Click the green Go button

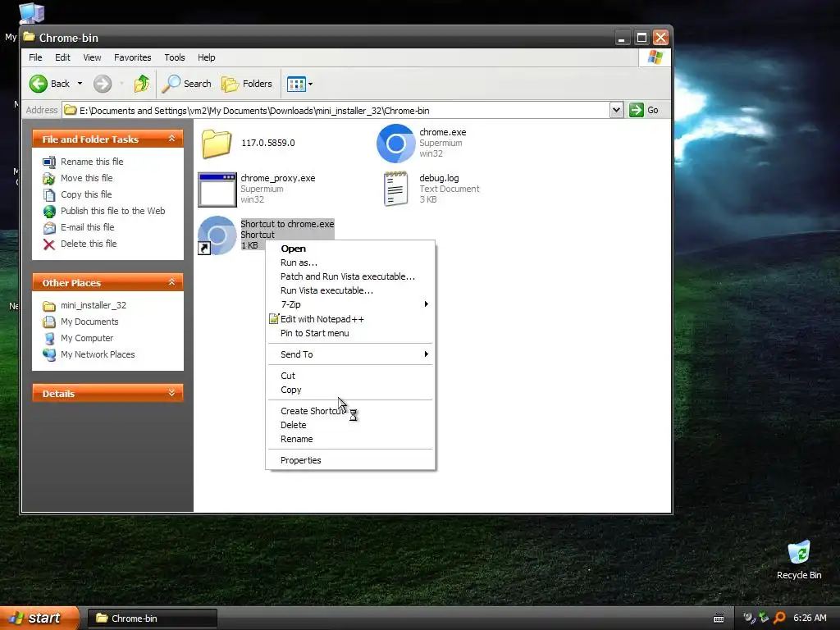(x=643, y=111)
